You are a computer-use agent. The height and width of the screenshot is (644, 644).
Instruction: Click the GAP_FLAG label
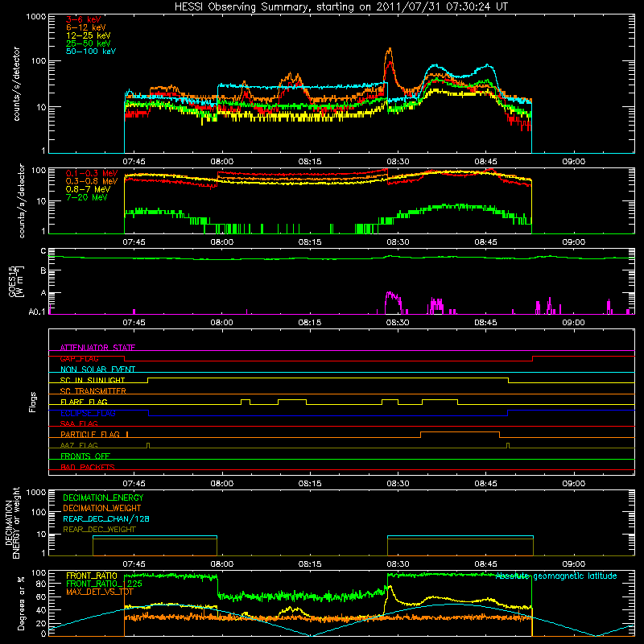click(79, 358)
